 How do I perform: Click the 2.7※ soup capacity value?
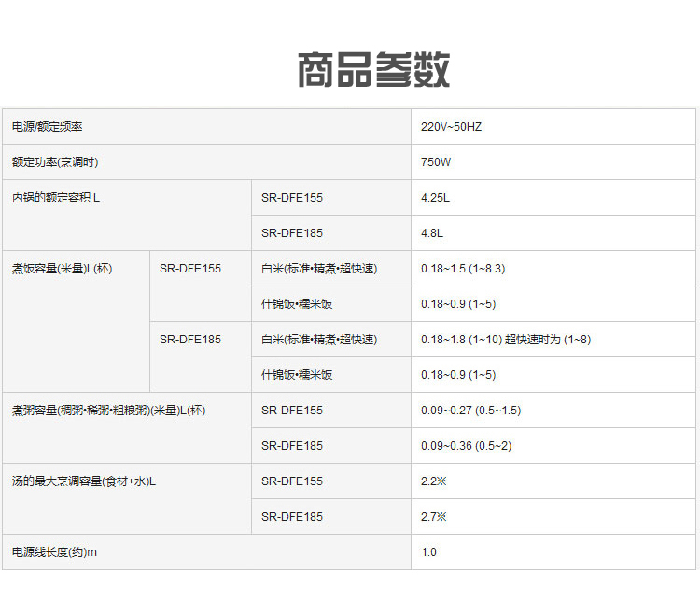pos(434,517)
